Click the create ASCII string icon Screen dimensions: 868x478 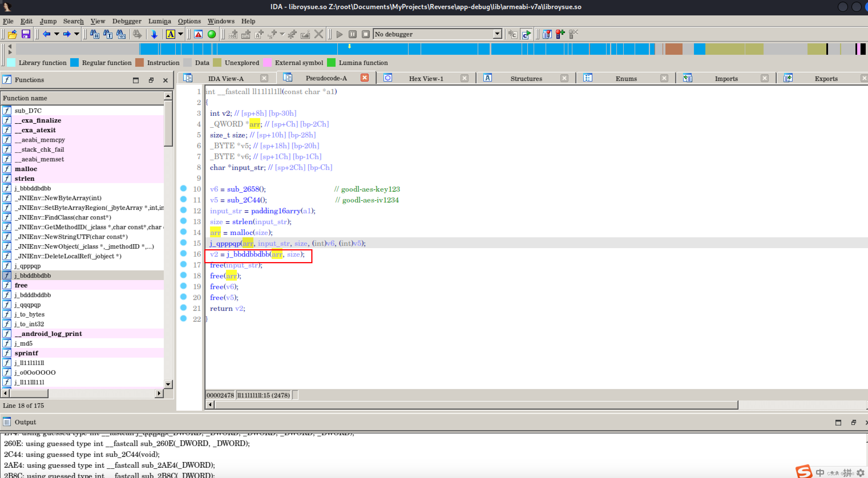point(259,34)
